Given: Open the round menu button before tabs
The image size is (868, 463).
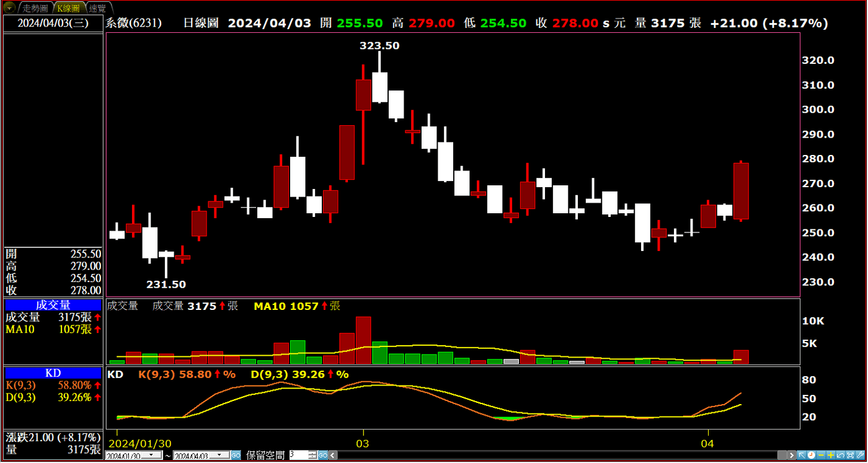Looking at the screenshot, I should pyautogui.click(x=10, y=7).
